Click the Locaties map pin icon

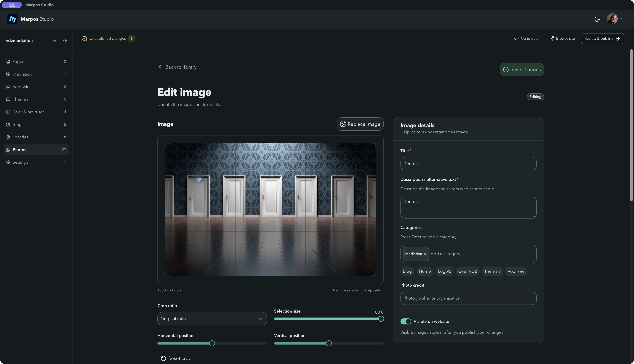pos(8,137)
